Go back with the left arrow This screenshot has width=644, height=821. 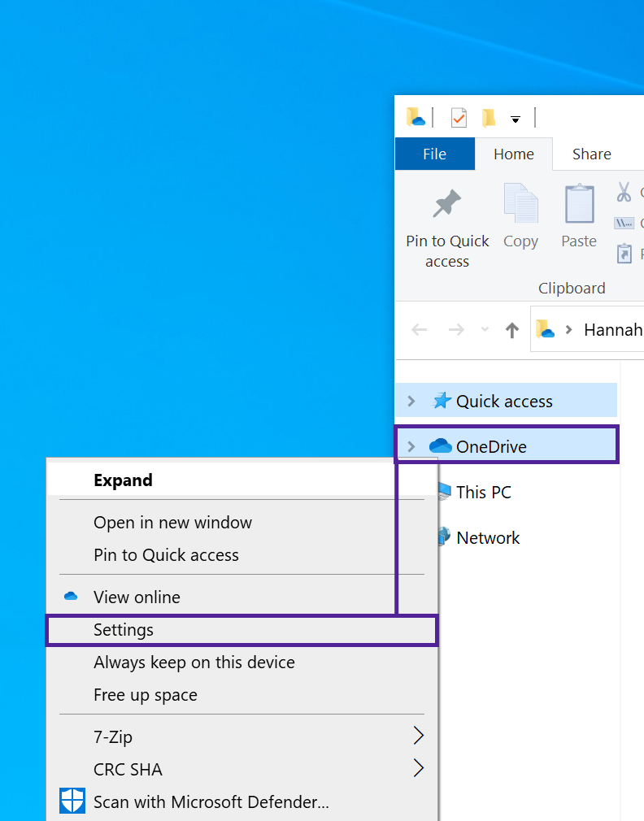point(419,330)
